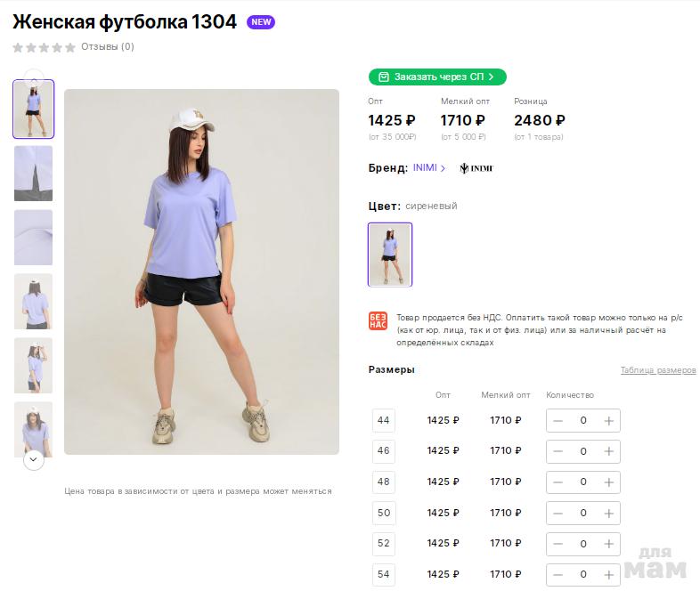Open the Отзывы (0) reviews link
700x591 pixels.
tap(108, 47)
